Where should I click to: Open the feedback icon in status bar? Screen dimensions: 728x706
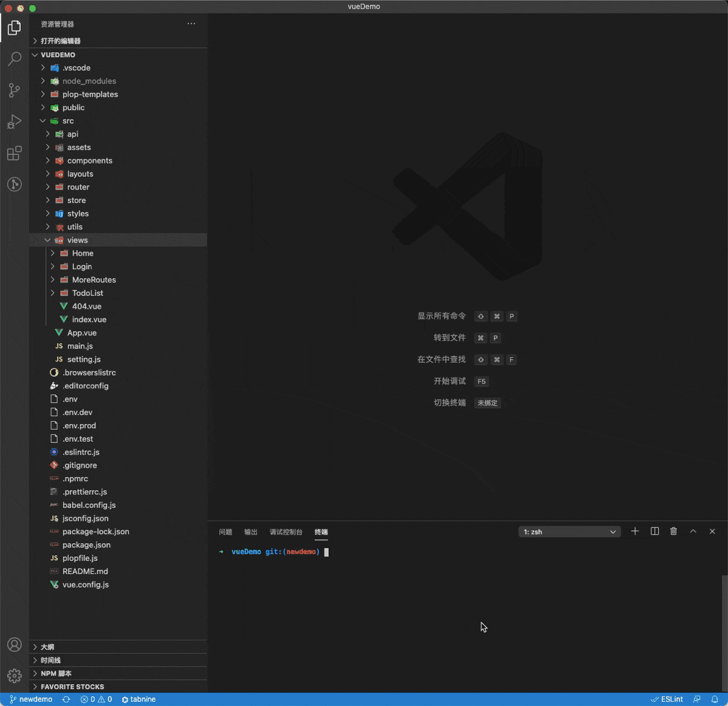697,699
